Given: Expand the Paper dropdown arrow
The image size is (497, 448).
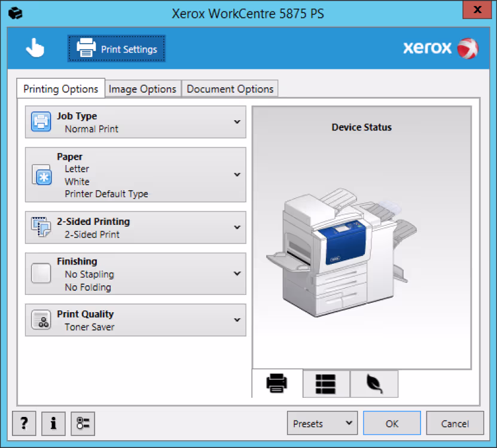Looking at the screenshot, I should 237,175.
